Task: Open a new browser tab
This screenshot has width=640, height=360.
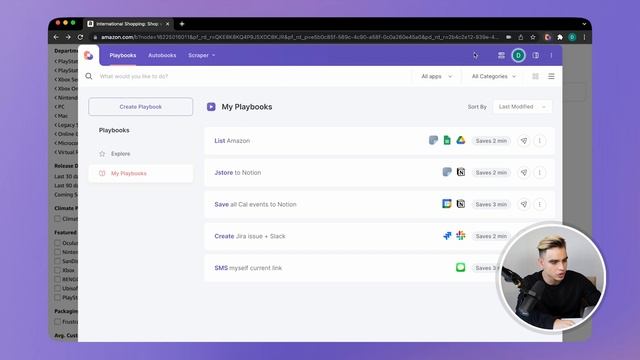Action: pyautogui.click(x=182, y=24)
